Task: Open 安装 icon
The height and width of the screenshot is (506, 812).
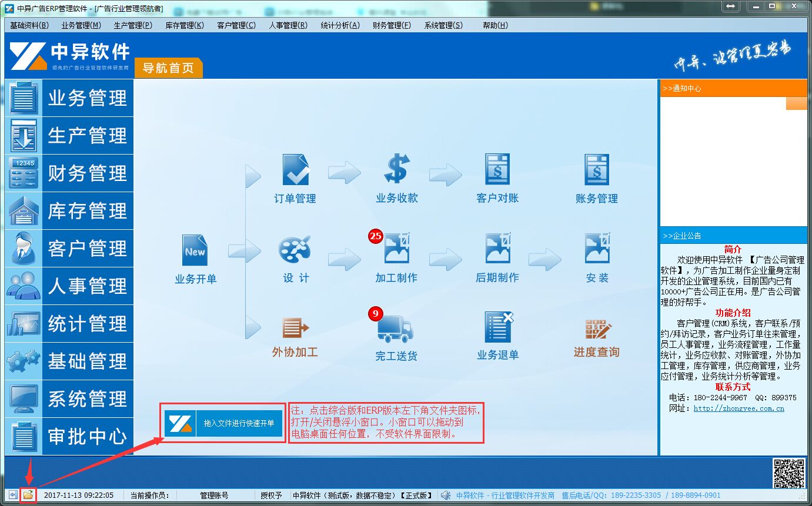Action: click(x=597, y=248)
